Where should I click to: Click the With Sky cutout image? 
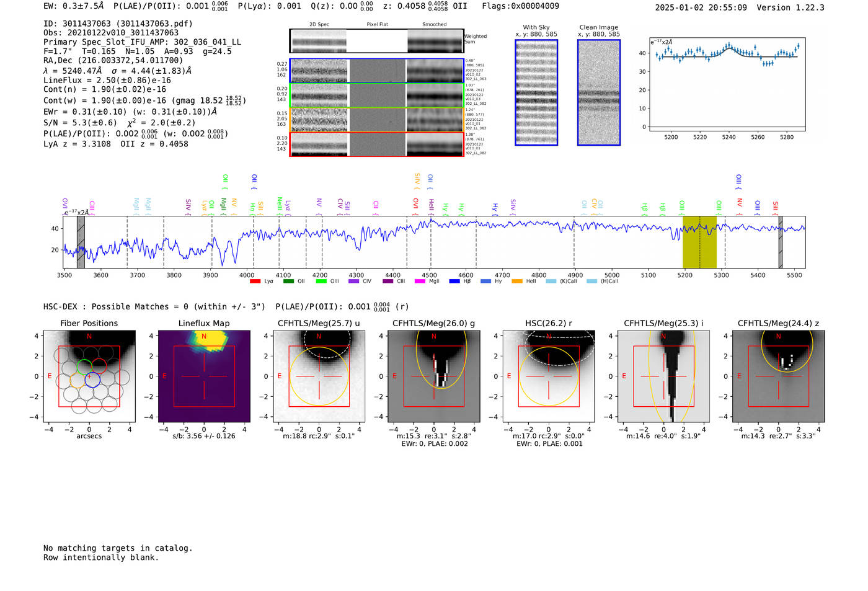536,92
